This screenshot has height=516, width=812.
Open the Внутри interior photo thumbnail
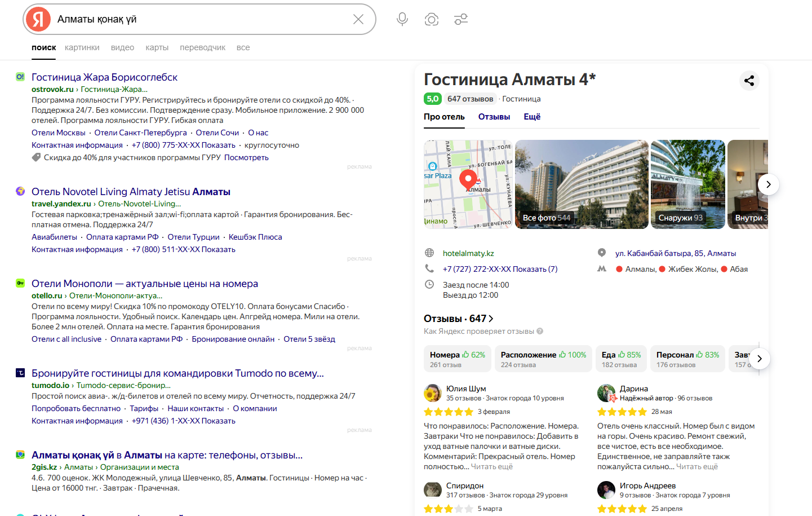748,184
